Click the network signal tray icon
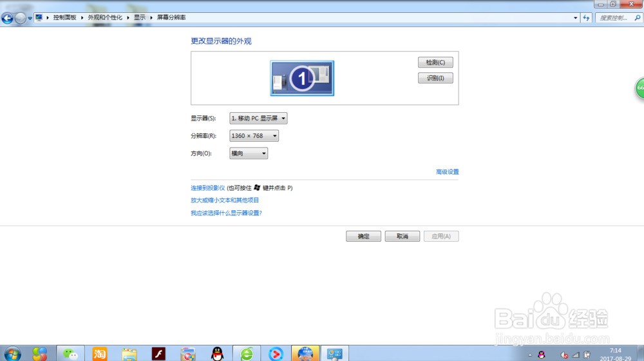 click(x=575, y=355)
